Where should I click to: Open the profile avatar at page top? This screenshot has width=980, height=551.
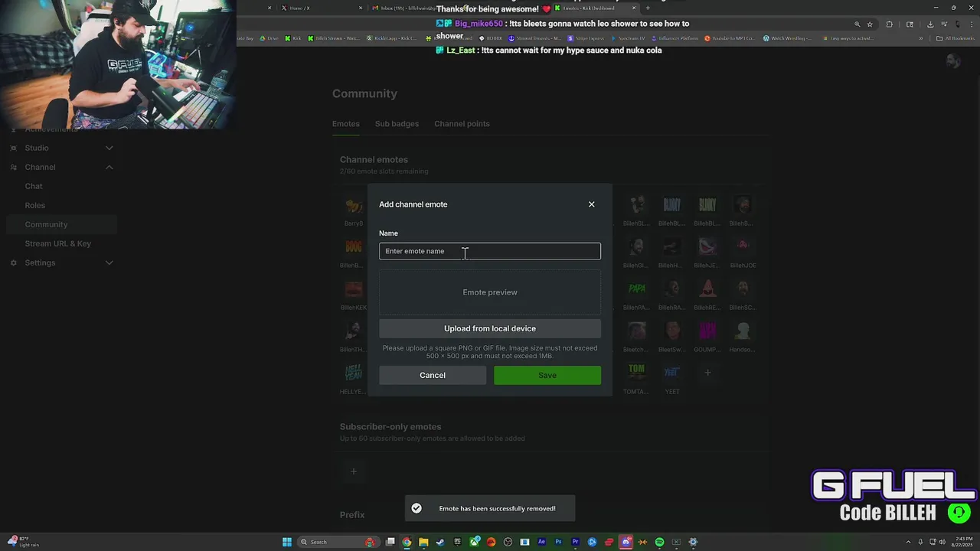(953, 61)
